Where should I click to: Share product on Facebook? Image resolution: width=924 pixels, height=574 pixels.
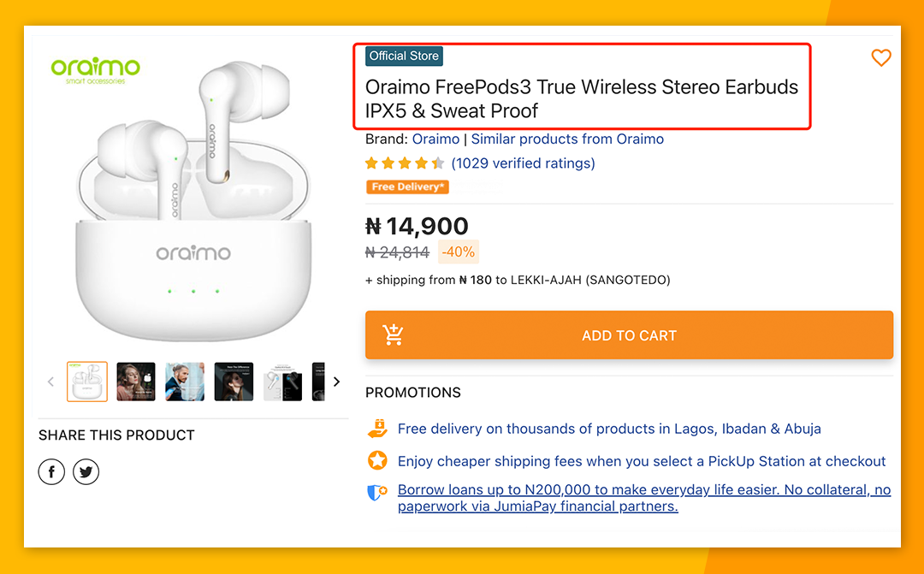tap(51, 471)
